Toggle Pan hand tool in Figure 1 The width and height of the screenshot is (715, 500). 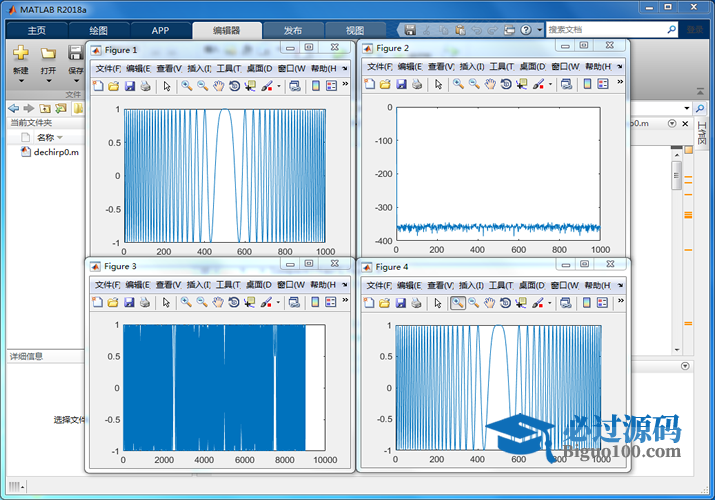click(218, 86)
